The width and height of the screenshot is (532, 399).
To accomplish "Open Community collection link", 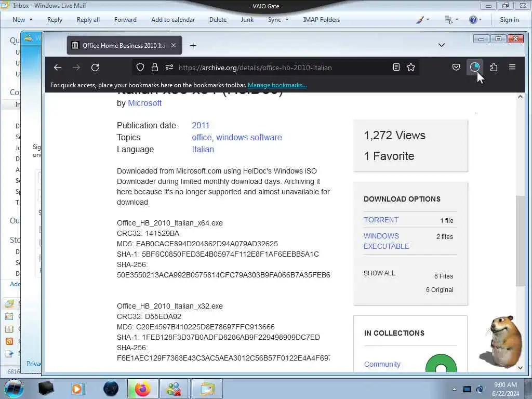I will tap(382, 364).
